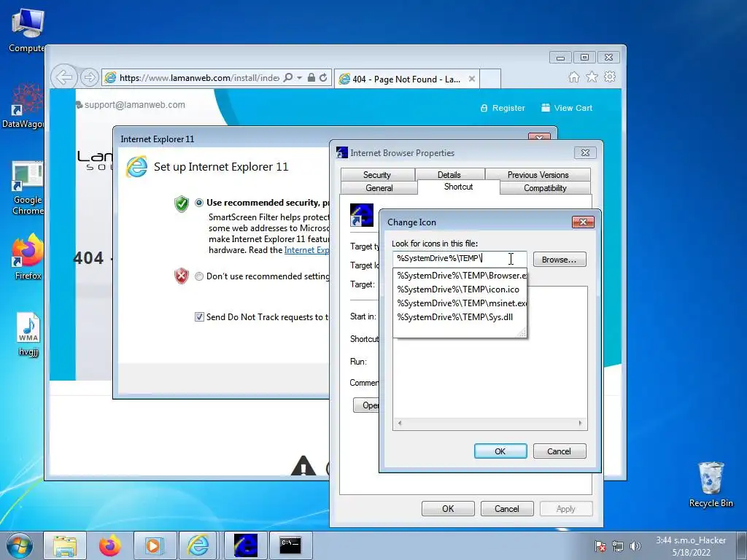Click Cancel in Internet Browser Properties

pyautogui.click(x=507, y=508)
